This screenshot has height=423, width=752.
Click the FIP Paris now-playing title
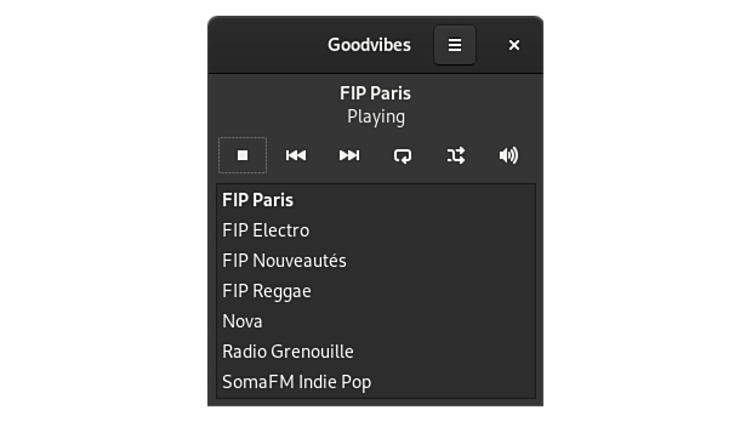(x=375, y=93)
